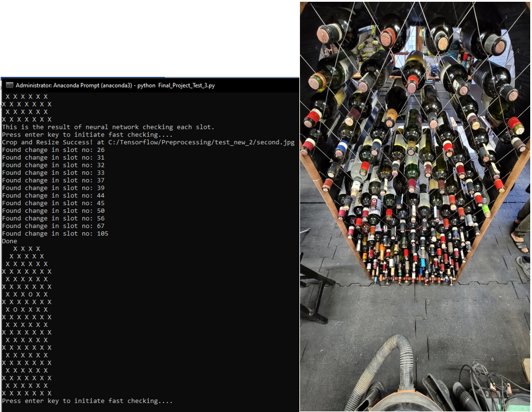This screenshot has height=412, width=532.
Task: Select line 'This is the result of neural network'
Action: (108, 127)
